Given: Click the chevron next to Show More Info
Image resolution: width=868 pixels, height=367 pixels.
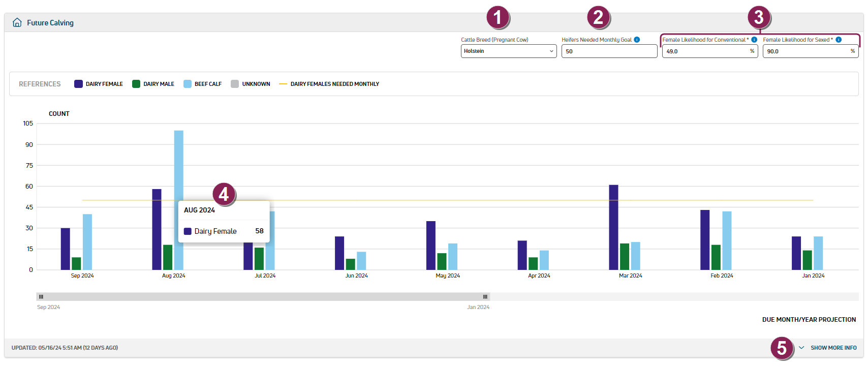Looking at the screenshot, I should point(801,348).
